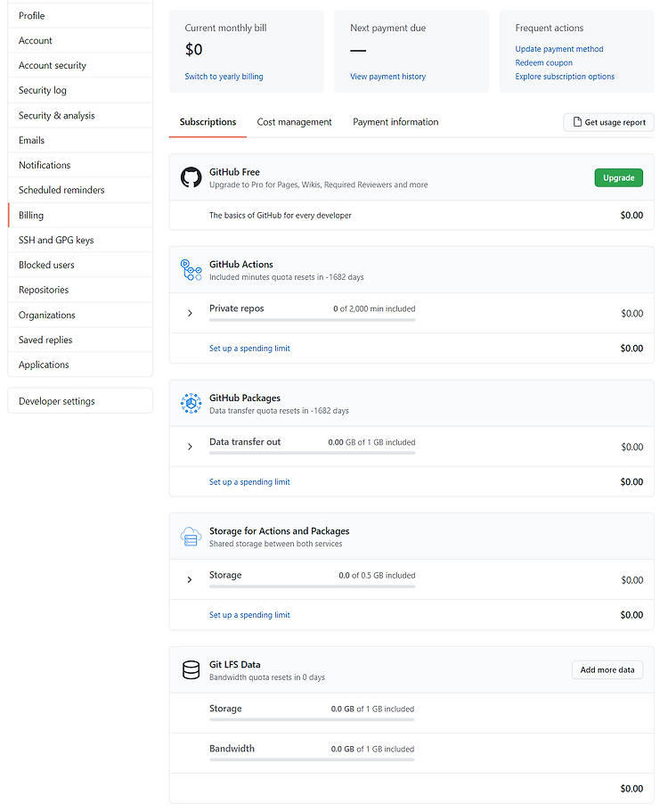668x812 pixels.
Task: Select the Subscriptions tab
Action: pos(208,122)
